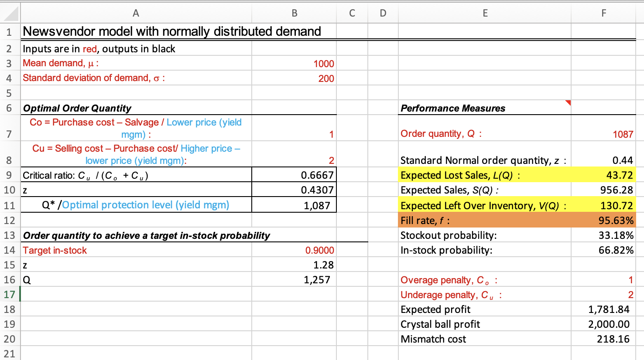Click the Expected profit value 1,781.84
644x360 pixels.
coord(603,309)
